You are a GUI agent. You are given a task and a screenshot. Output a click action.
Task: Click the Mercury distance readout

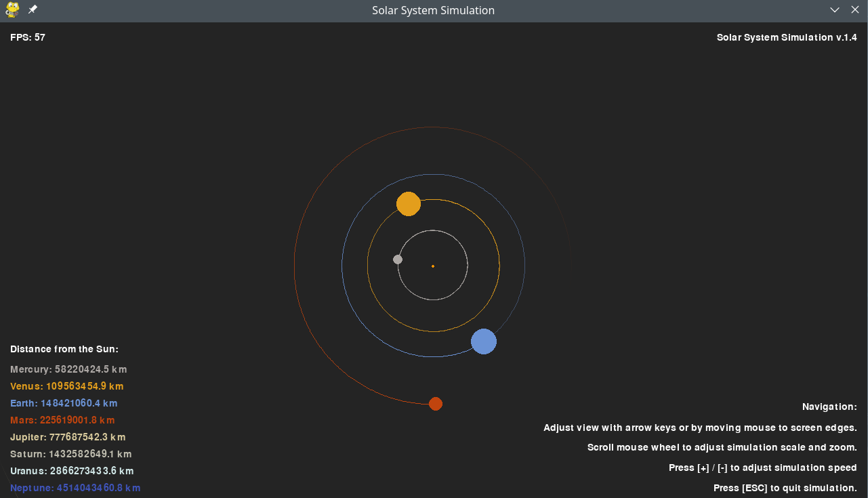pyautogui.click(x=68, y=369)
